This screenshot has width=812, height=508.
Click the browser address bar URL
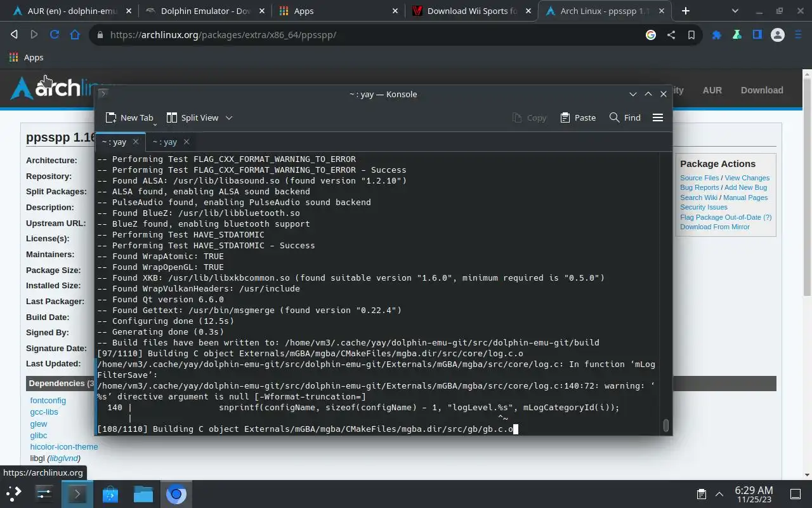223,35
